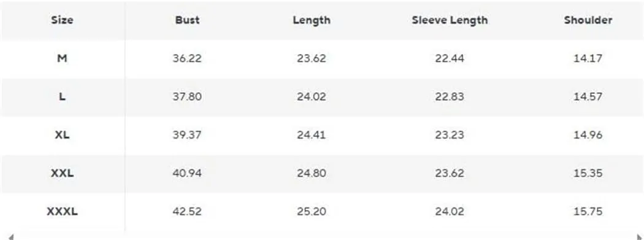The image size is (644, 240).
Task: Select the XXXL size row label
Action: click(63, 212)
